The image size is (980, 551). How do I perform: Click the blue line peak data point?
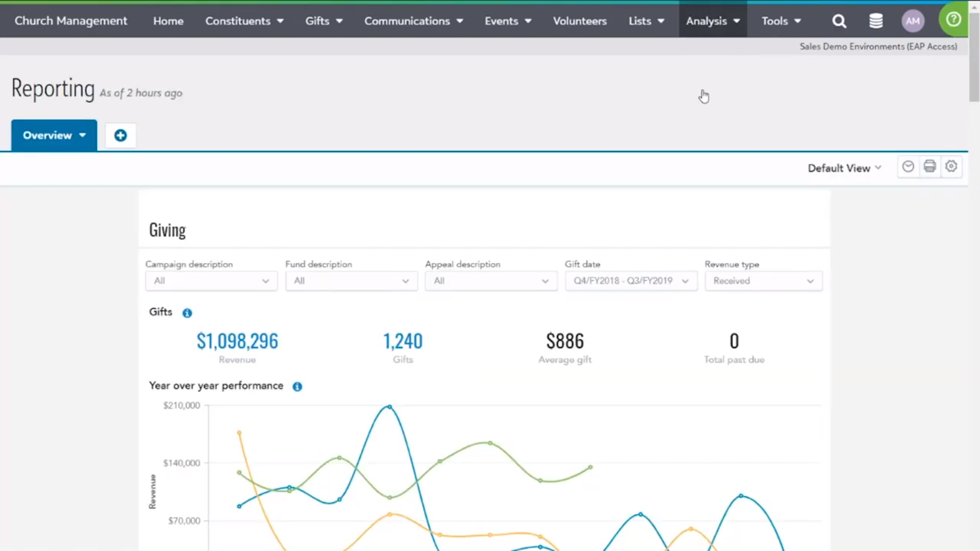[x=389, y=407]
